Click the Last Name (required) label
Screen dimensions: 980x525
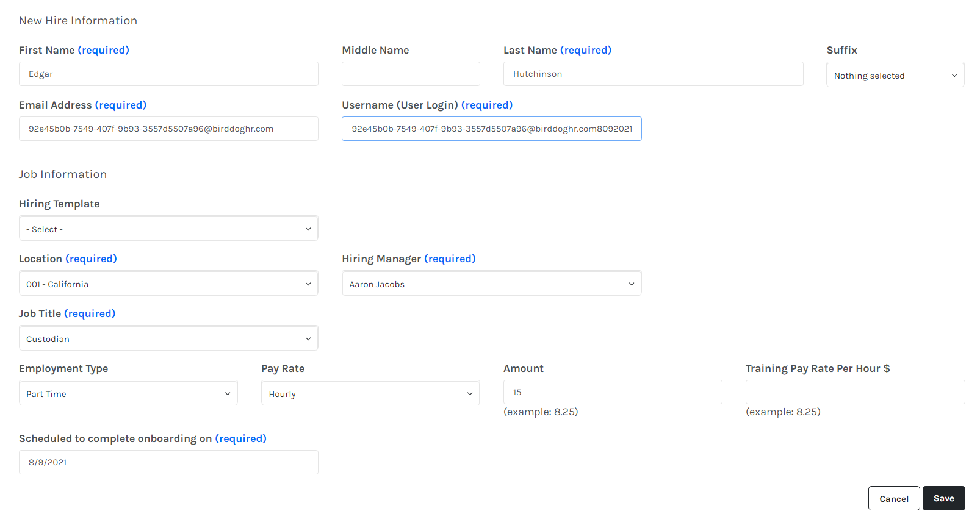[x=557, y=50]
